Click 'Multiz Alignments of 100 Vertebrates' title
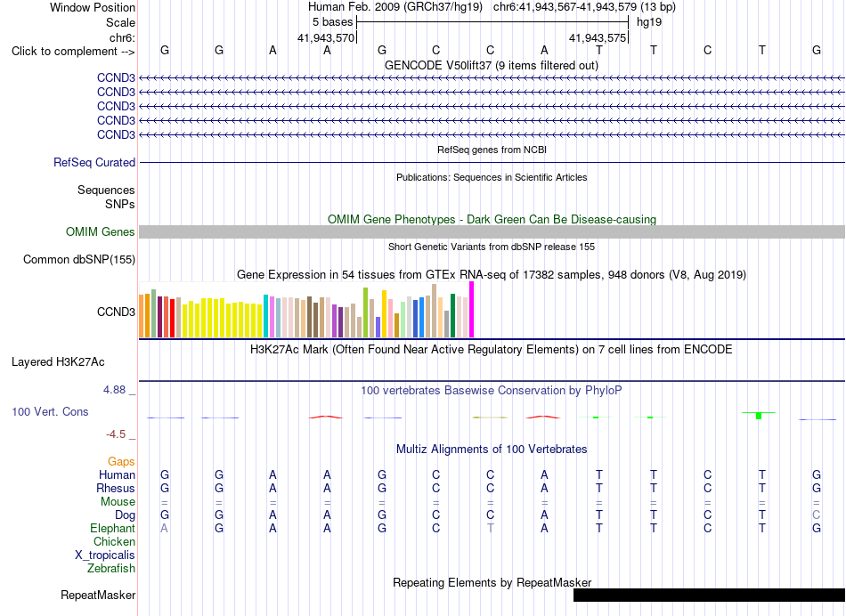 coord(492,449)
